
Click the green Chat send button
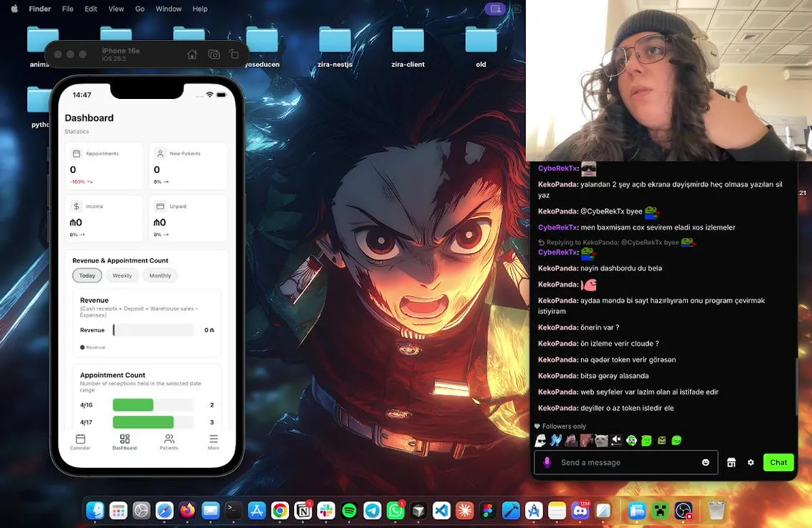778,462
